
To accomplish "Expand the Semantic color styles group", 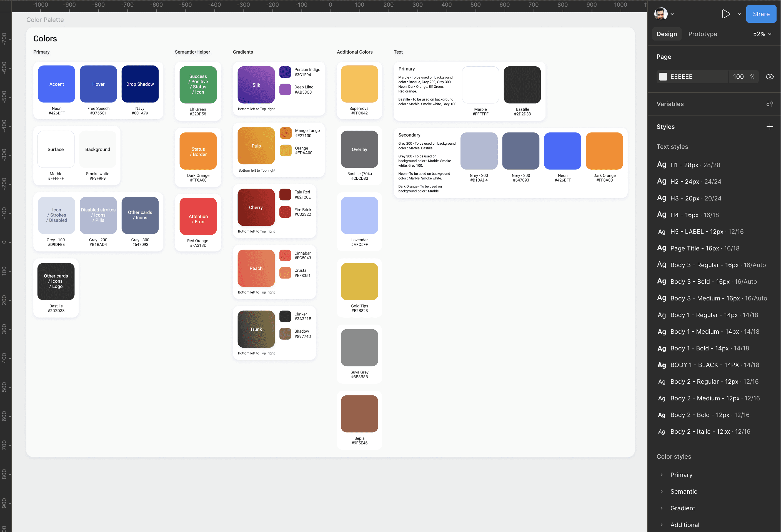I will [x=661, y=491].
